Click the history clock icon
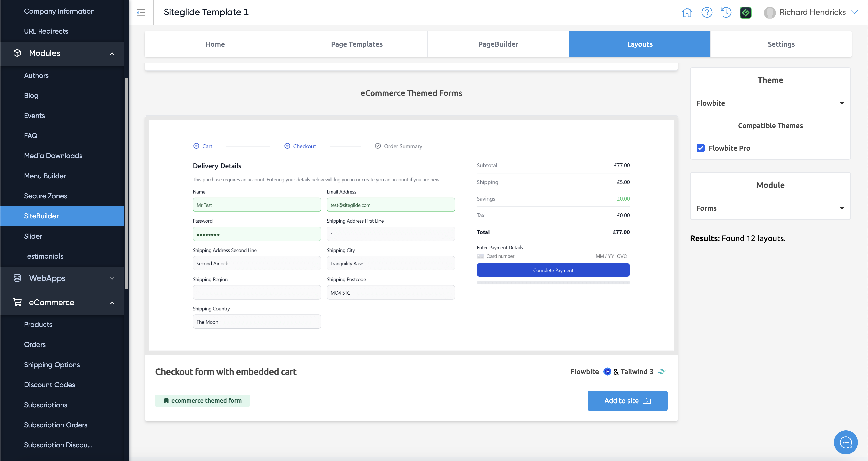 726,13
